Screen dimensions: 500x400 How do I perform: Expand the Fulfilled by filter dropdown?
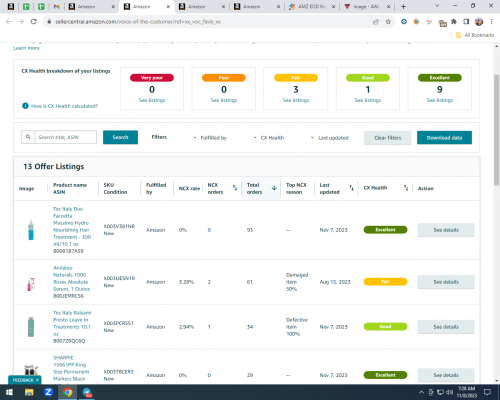coord(210,138)
